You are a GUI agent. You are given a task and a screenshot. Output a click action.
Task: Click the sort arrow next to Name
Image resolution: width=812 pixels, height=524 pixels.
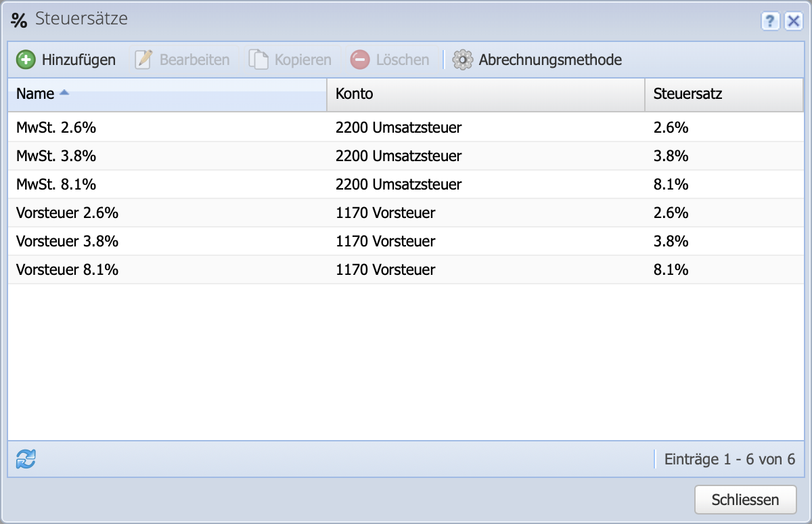[x=64, y=93]
